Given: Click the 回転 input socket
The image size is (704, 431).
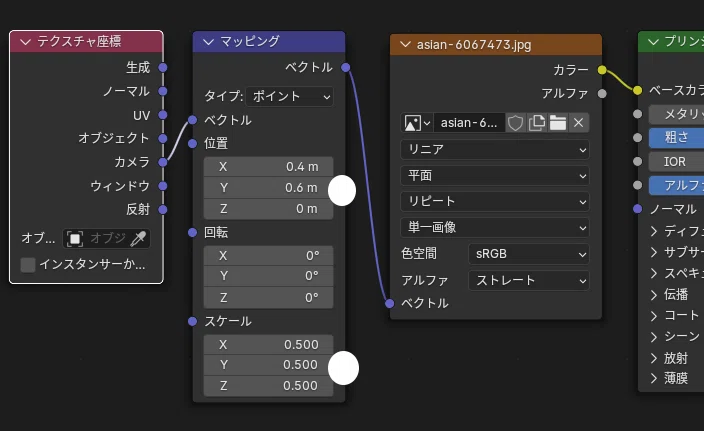Looking at the screenshot, I should (193, 232).
